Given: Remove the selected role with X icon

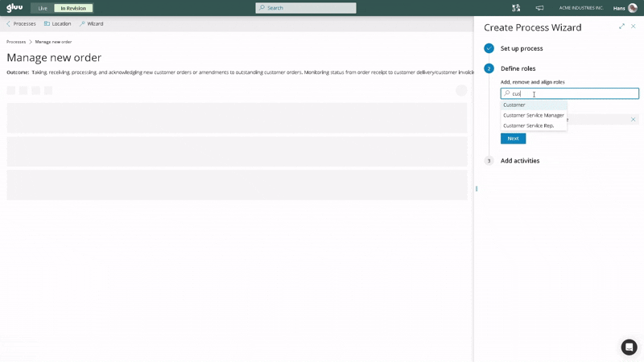Looking at the screenshot, I should point(633,119).
